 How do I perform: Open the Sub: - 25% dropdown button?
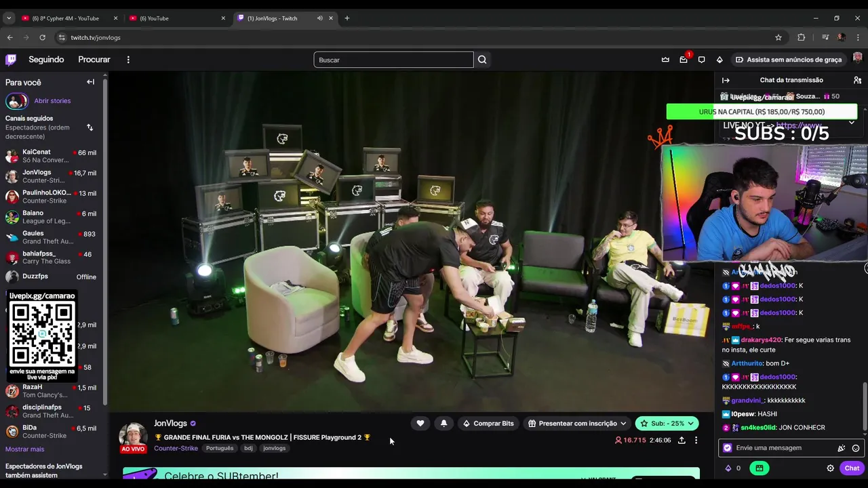pos(667,424)
